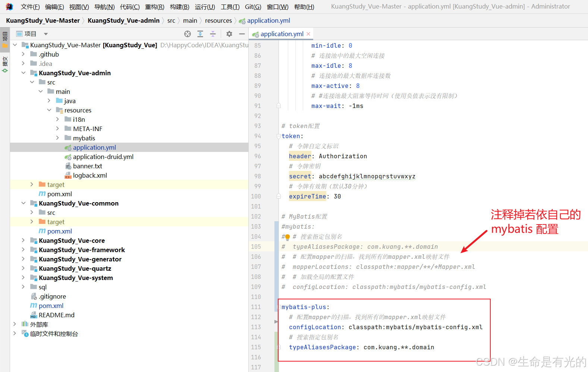This screenshot has height=372, width=588.
Task: Click KuangStudy_Vue-Master breadcrumb
Action: click(x=43, y=20)
